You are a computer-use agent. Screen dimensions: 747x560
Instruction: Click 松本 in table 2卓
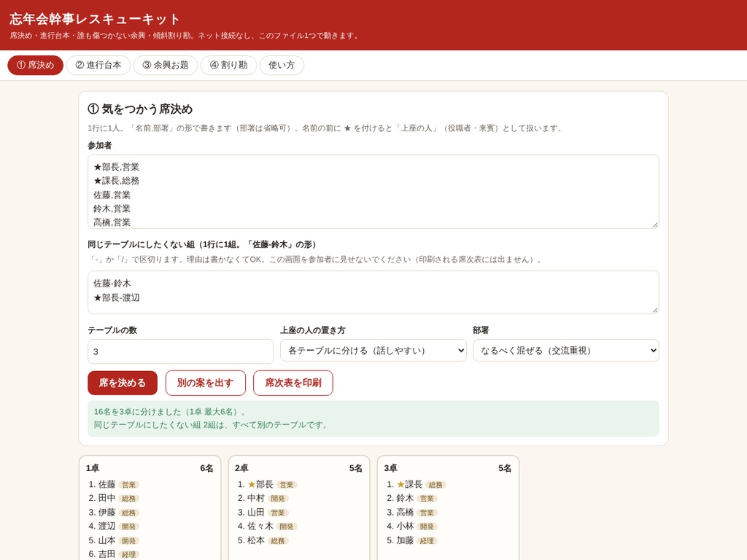pos(256,540)
